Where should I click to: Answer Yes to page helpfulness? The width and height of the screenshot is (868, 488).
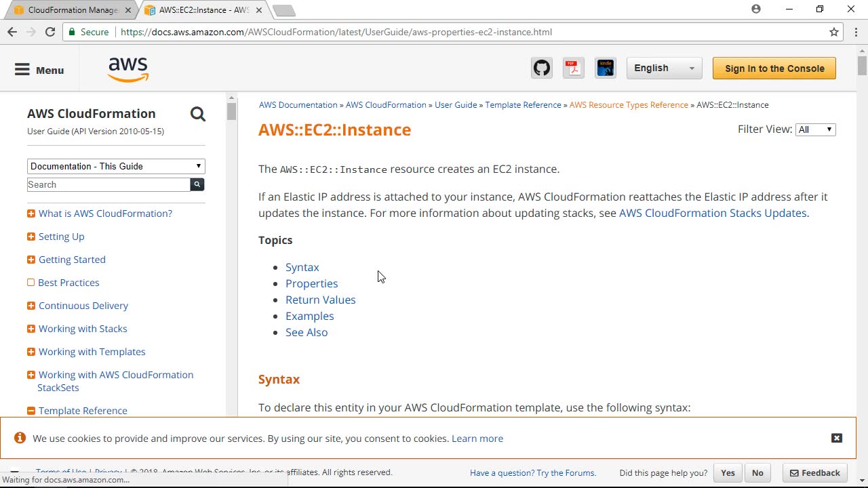pos(728,473)
